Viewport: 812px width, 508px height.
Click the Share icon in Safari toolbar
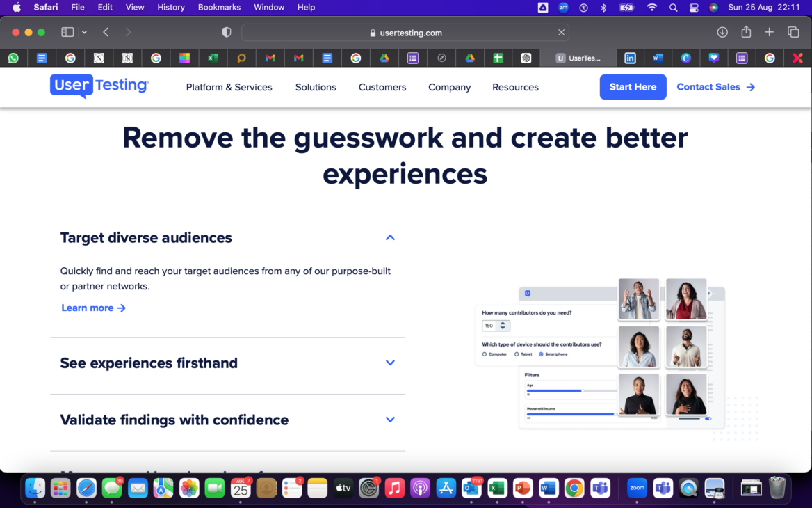746,32
